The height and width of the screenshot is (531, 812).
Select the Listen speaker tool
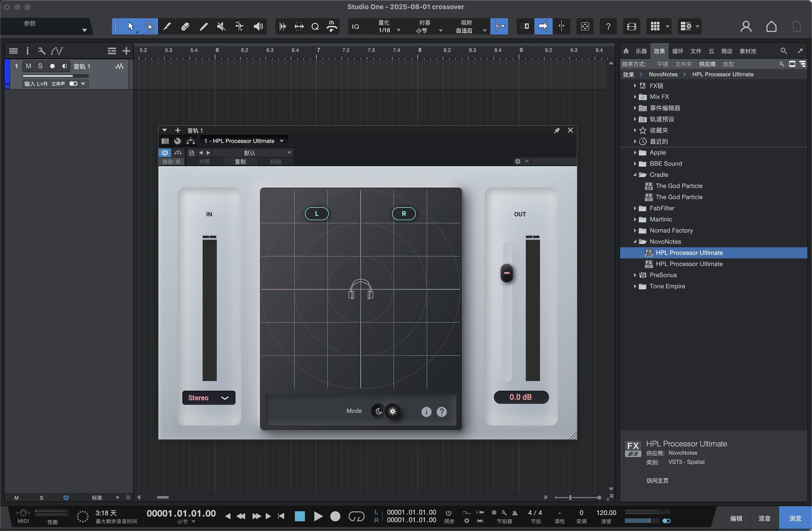(258, 26)
